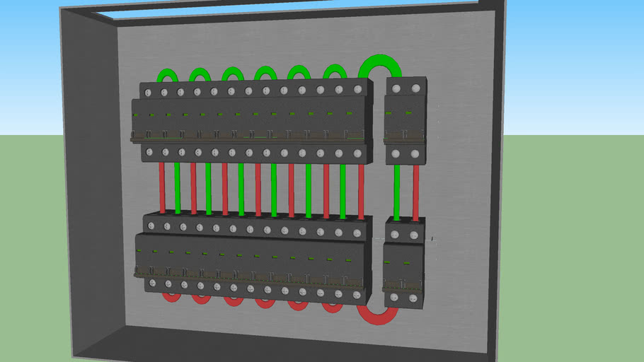Screen dimensions: 644x362
Task: Select the leftmost small red wire loop
Action: [x=171, y=298]
